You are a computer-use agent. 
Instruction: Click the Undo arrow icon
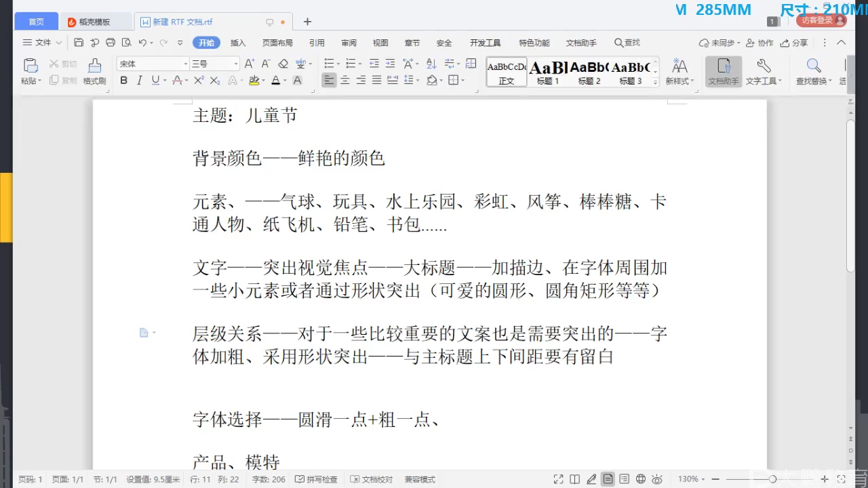pyautogui.click(x=142, y=43)
